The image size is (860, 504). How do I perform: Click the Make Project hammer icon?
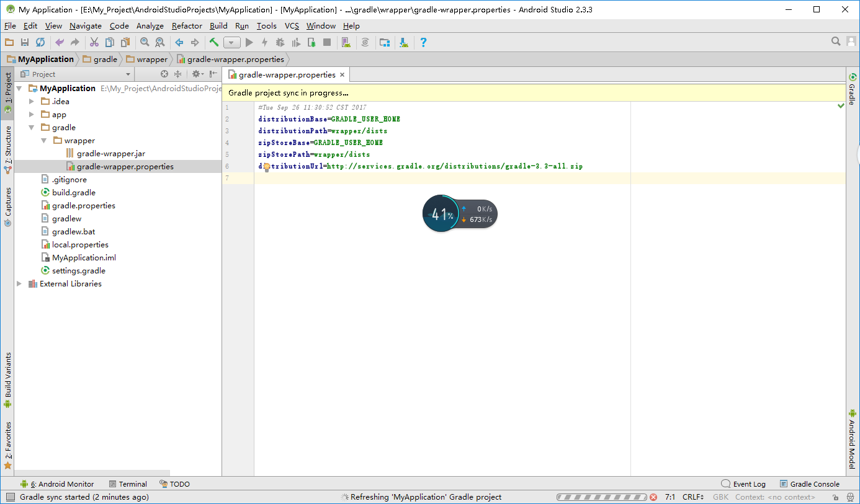214,42
